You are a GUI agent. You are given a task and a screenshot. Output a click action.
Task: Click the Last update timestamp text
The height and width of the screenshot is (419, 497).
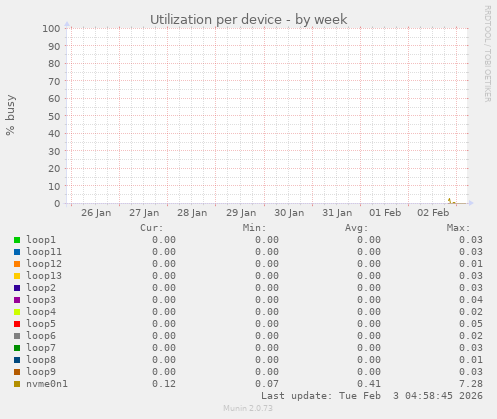pyautogui.click(x=372, y=396)
